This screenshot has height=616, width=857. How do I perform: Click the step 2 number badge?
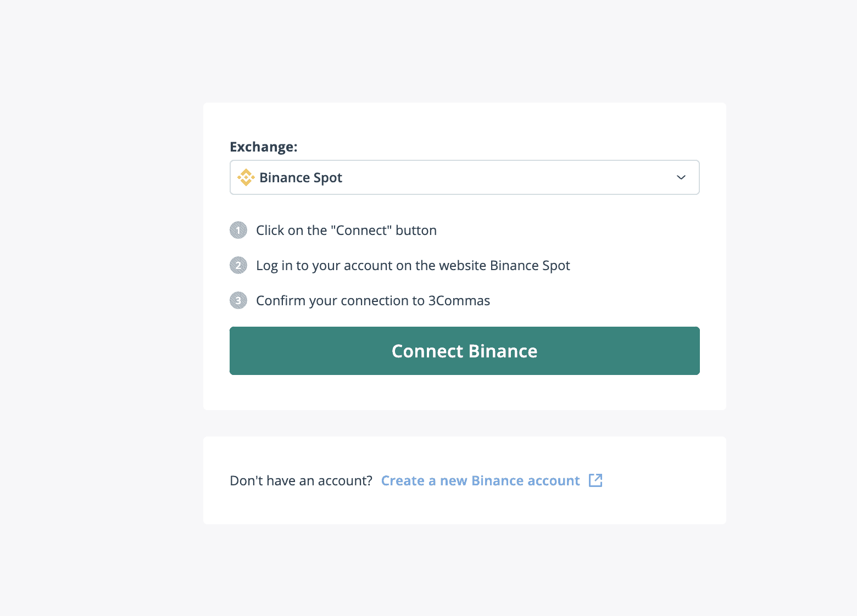[238, 265]
